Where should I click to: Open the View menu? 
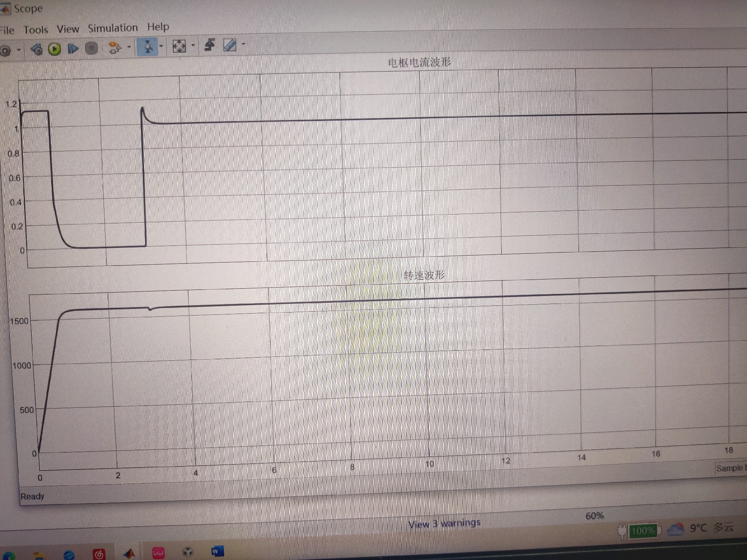click(68, 29)
